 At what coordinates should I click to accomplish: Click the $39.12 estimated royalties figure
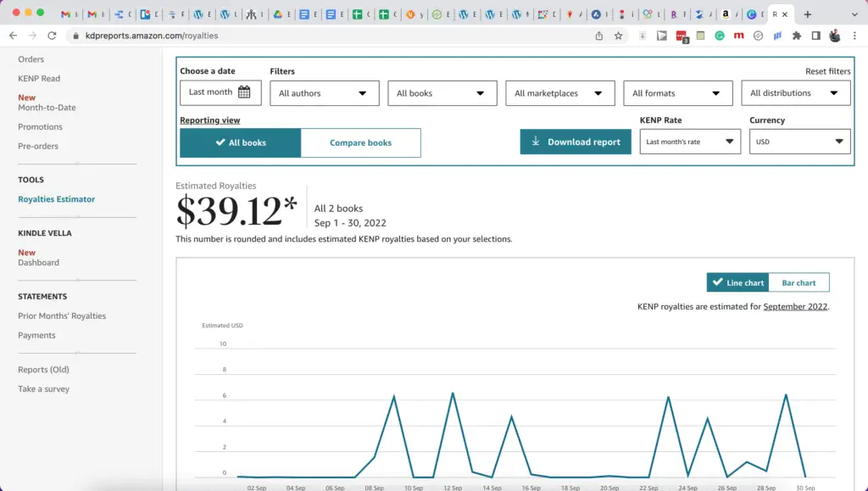(236, 211)
